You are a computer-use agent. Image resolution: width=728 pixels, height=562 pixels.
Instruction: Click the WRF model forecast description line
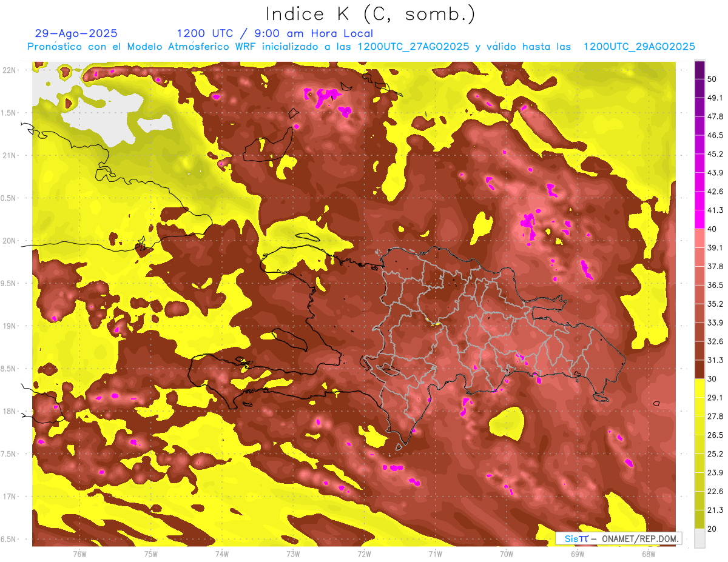(361, 47)
